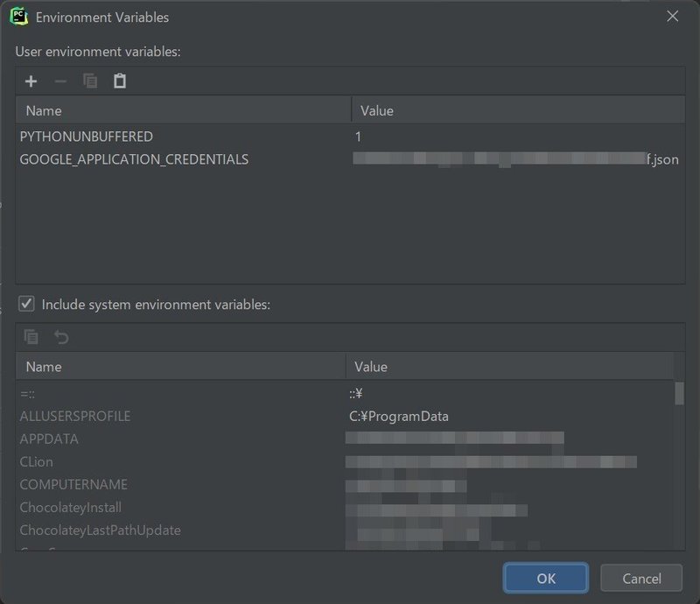Confirm with the OK button
The image size is (700, 604).
[545, 578]
